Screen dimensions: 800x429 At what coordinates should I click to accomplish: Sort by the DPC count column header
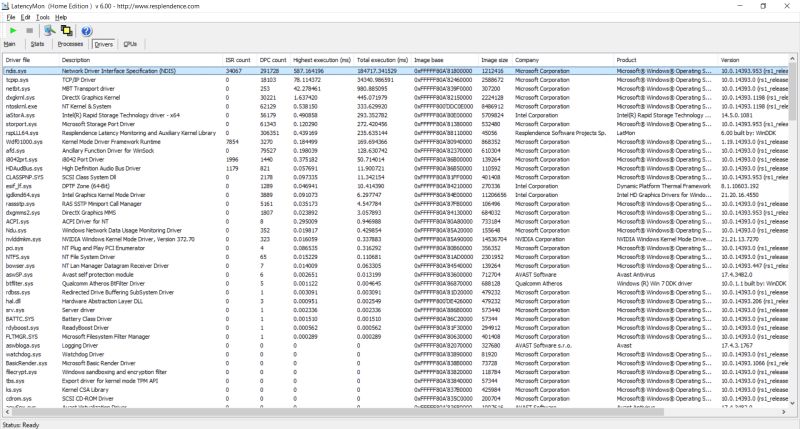click(273, 60)
